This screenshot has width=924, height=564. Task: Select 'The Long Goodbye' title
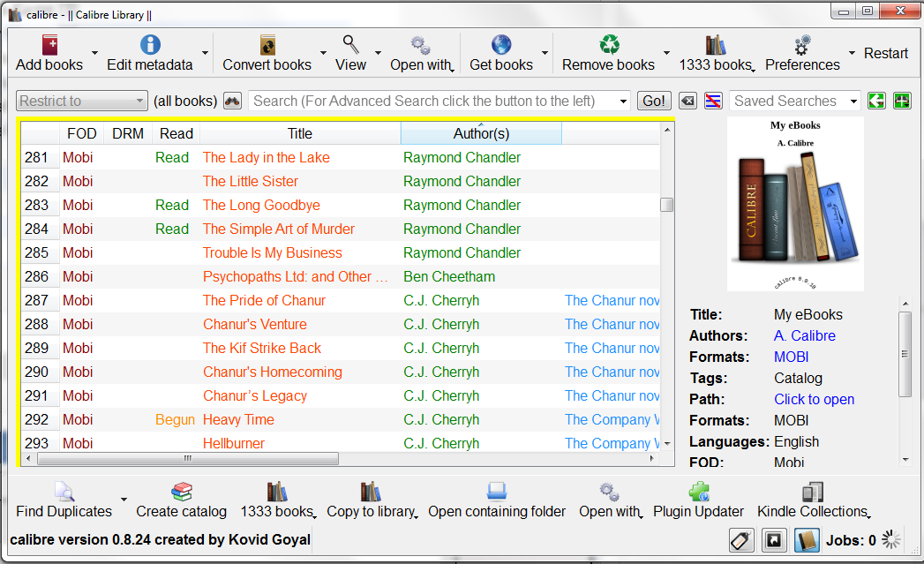coord(261,205)
